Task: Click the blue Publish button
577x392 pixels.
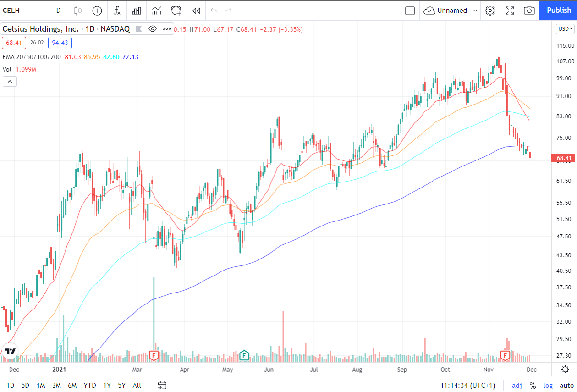Action: coord(558,10)
